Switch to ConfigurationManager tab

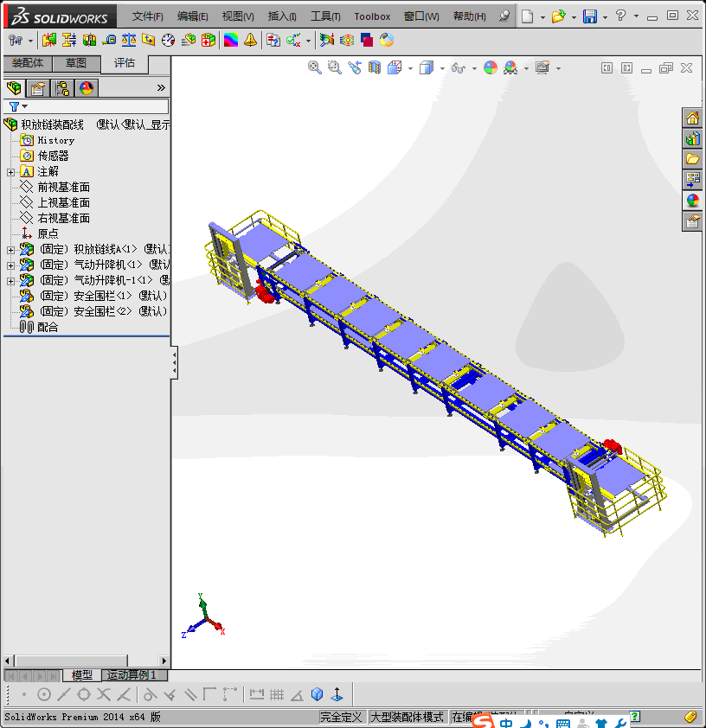(x=61, y=87)
